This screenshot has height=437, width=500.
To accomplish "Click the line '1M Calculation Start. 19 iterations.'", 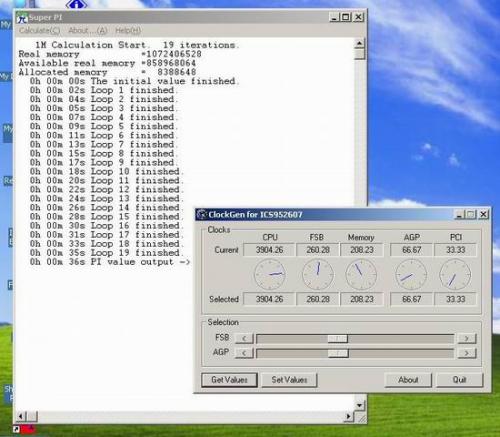I will coord(137,45).
